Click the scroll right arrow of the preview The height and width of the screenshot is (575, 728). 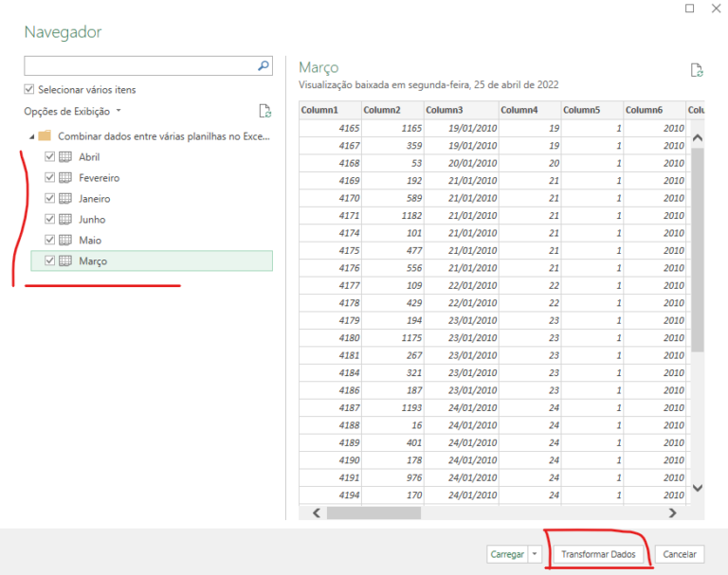click(x=672, y=512)
